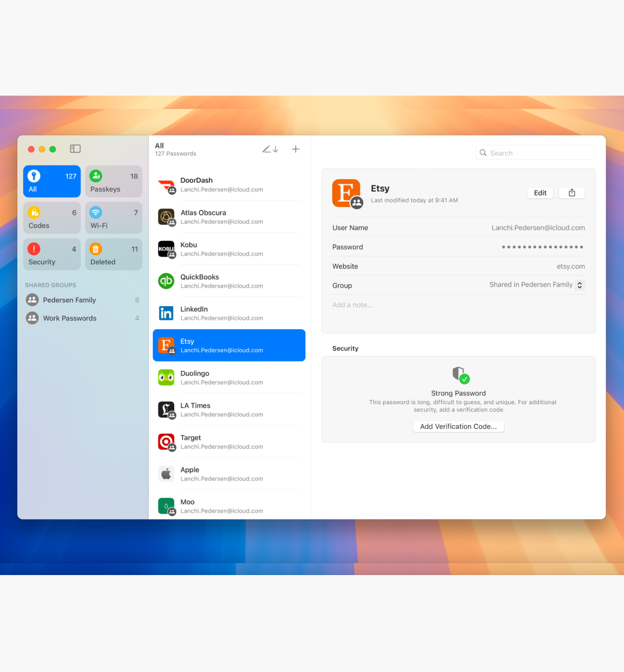Click the Duolingo owl icon
624x672 pixels.
point(166,378)
